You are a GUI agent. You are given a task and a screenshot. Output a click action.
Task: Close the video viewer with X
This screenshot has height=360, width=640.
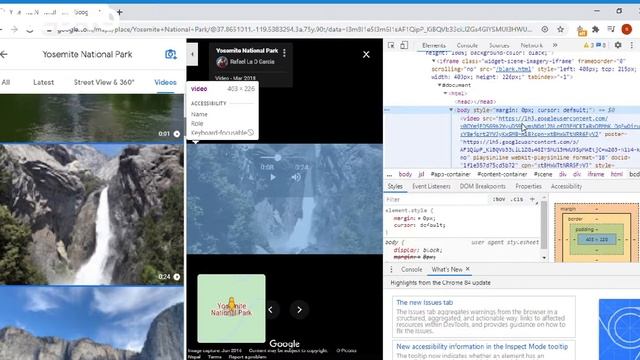coord(366,54)
